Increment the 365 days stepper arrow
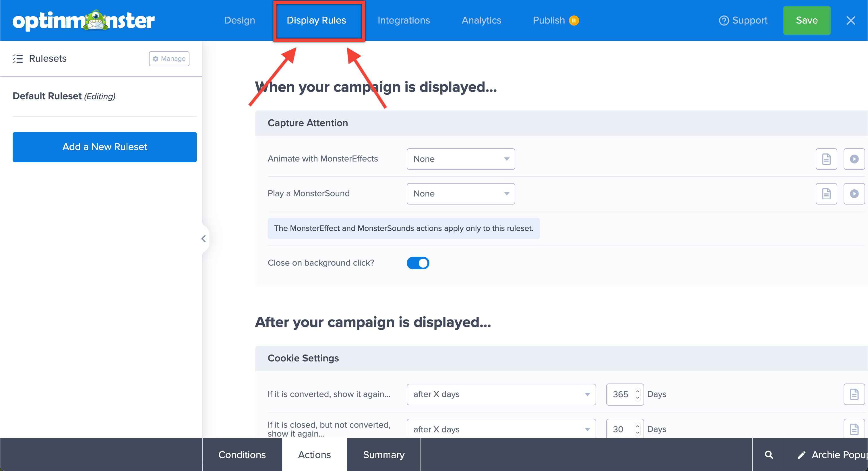Screen dimensions: 868x471 (637, 391)
